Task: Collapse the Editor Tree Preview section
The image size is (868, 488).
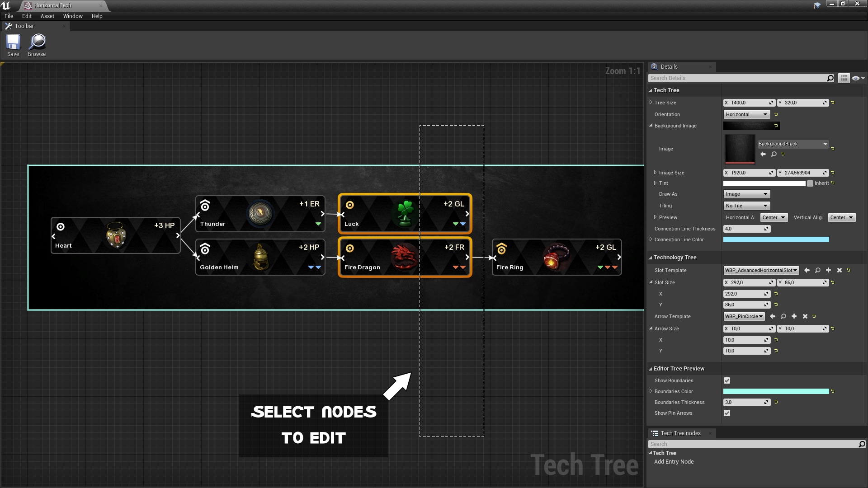Action: [651, 368]
